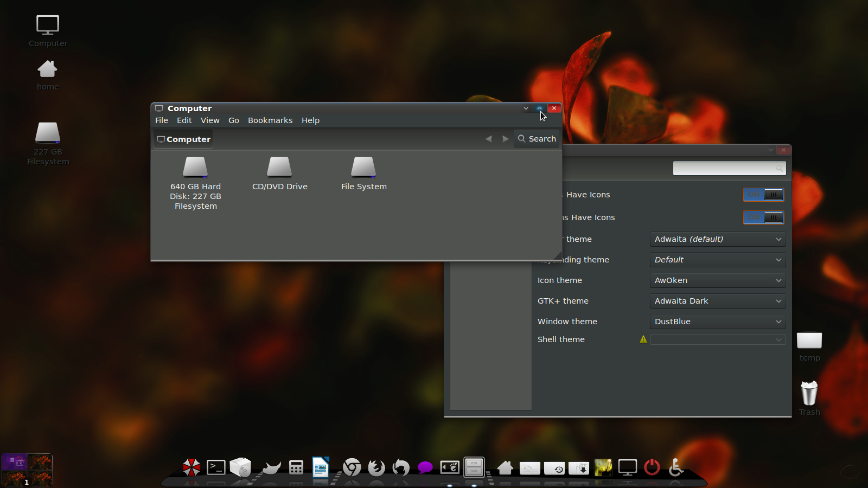
Task: Click the window menu chevron in Computer titlebar
Action: (x=526, y=108)
